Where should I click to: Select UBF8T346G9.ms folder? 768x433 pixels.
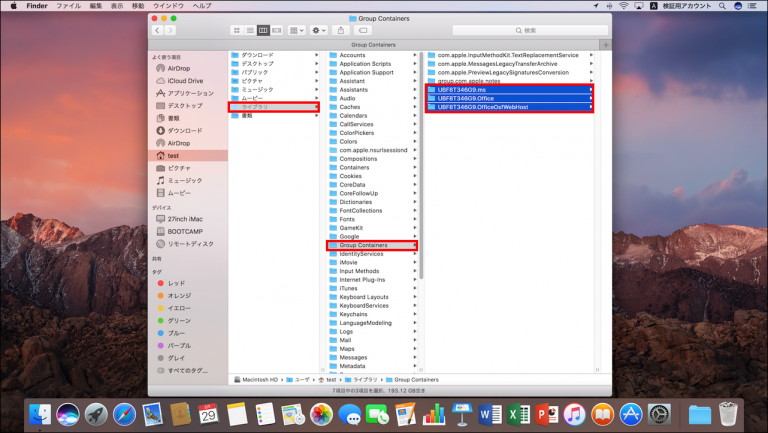[x=509, y=90]
